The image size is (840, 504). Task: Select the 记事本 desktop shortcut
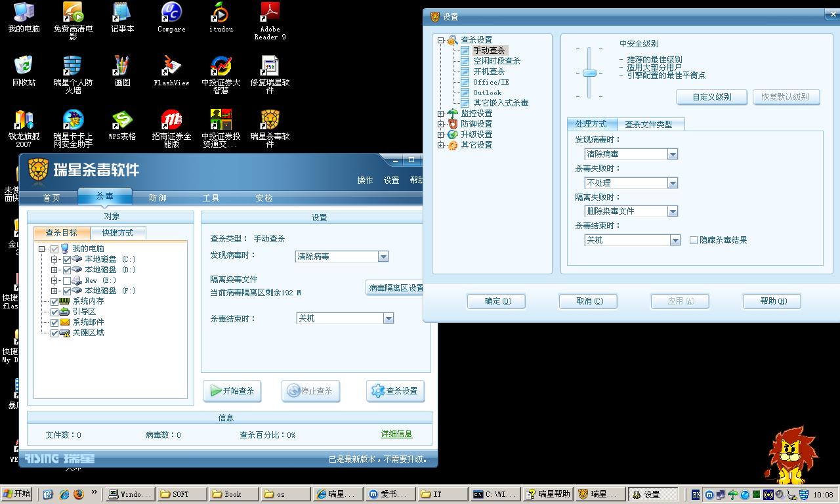coord(122,18)
